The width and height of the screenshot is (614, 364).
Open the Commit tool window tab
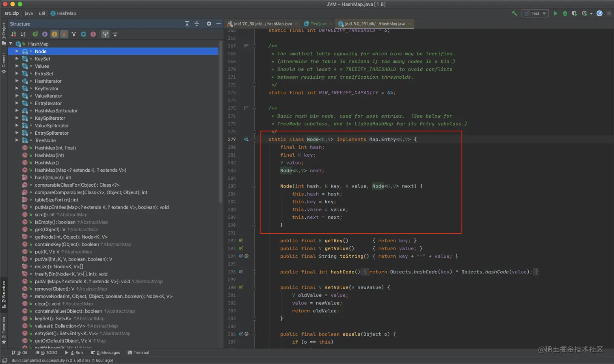click(x=4, y=62)
